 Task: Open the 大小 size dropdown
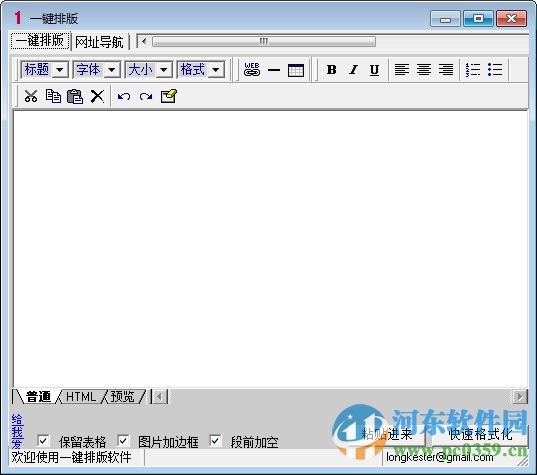[x=148, y=70]
